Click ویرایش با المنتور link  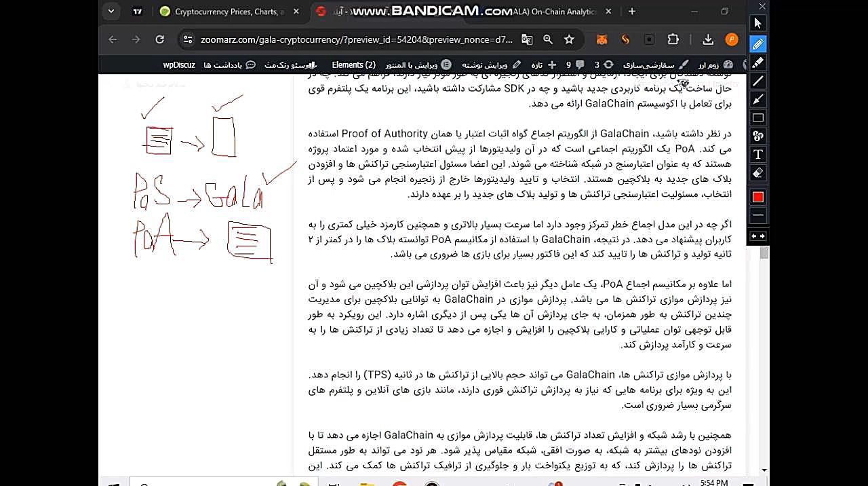418,65
